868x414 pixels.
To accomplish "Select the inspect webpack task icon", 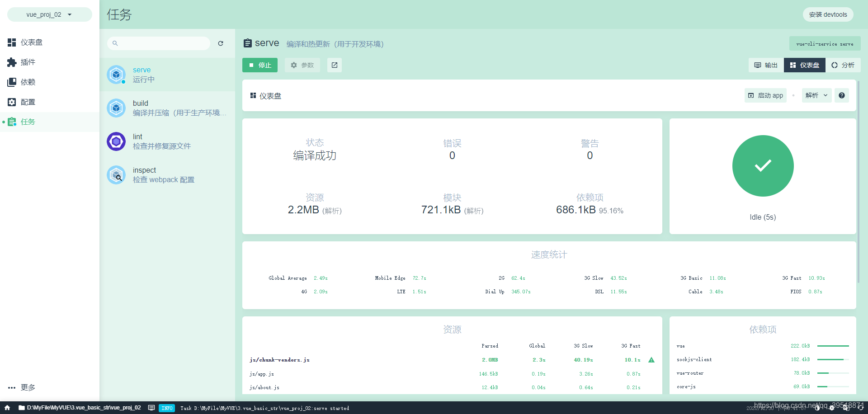I will pos(116,175).
